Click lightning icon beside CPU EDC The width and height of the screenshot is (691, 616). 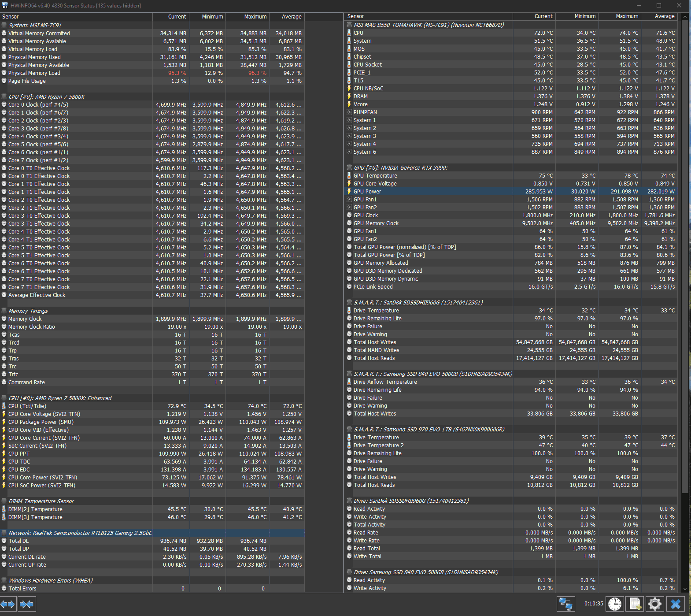(4, 469)
